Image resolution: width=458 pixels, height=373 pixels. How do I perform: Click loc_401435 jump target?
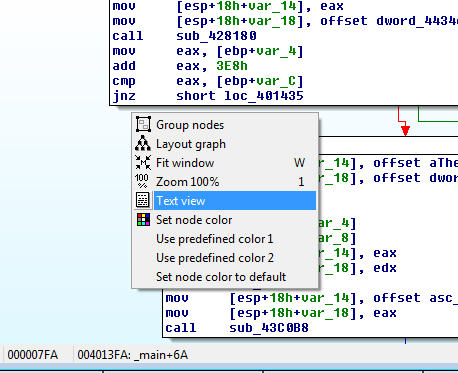pyautogui.click(x=264, y=96)
